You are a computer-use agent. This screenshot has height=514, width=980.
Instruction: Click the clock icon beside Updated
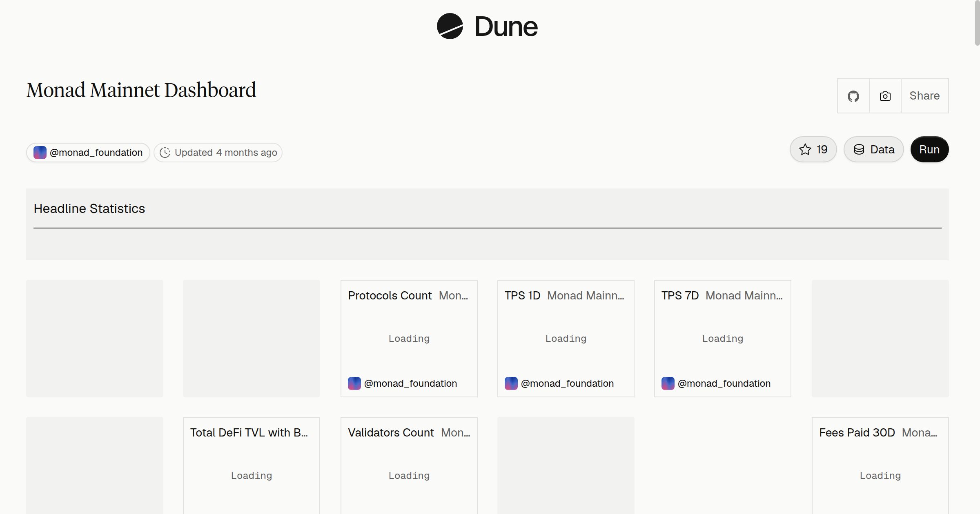click(x=165, y=153)
